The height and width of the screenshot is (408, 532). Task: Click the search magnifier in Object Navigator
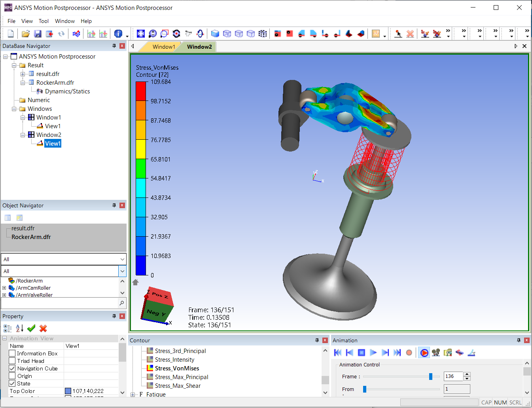122,303
